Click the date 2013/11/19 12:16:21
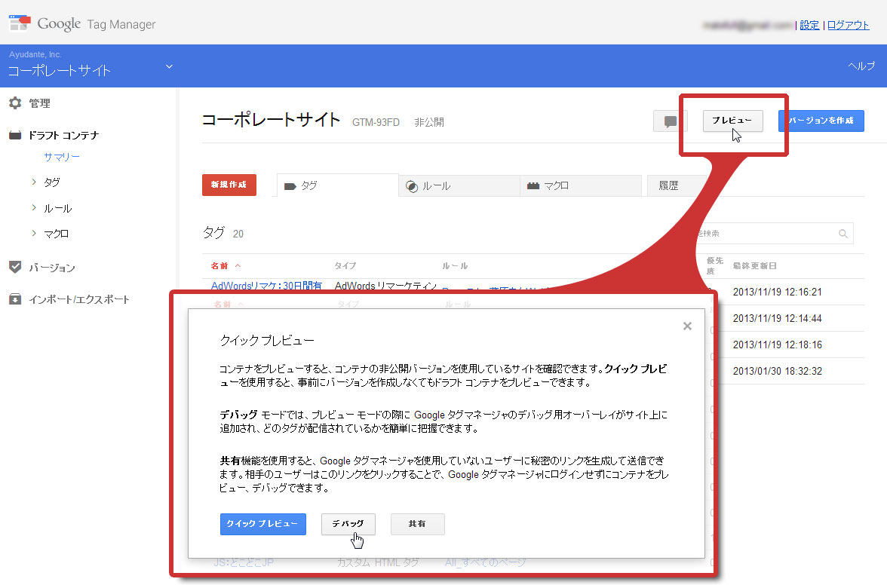This screenshot has width=887, height=588. pyautogui.click(x=777, y=292)
